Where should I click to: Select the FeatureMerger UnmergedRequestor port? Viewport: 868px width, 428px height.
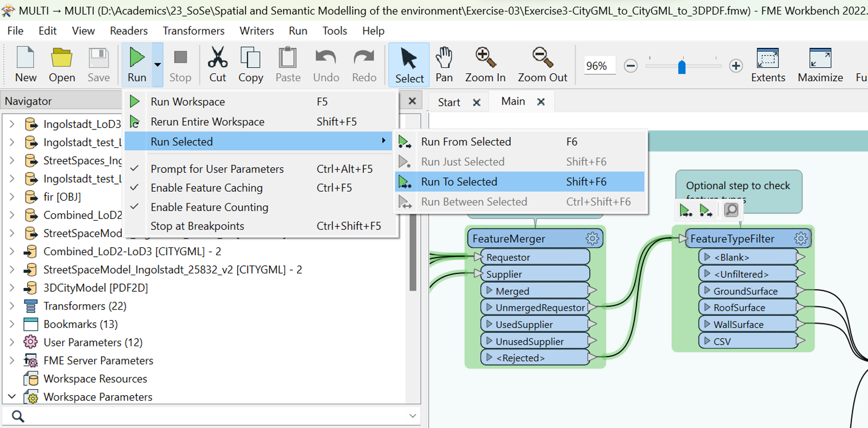[x=534, y=307]
